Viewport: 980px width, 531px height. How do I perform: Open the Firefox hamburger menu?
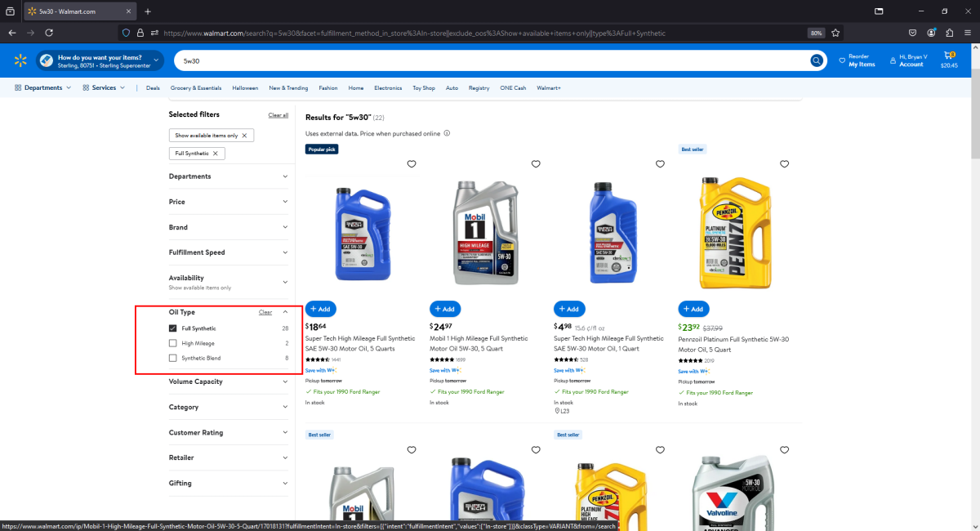(968, 33)
